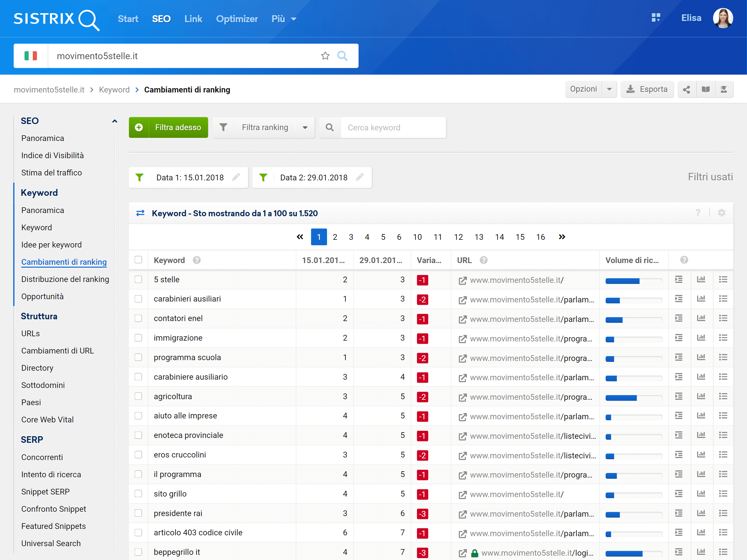Open the Start tab

[x=128, y=19]
